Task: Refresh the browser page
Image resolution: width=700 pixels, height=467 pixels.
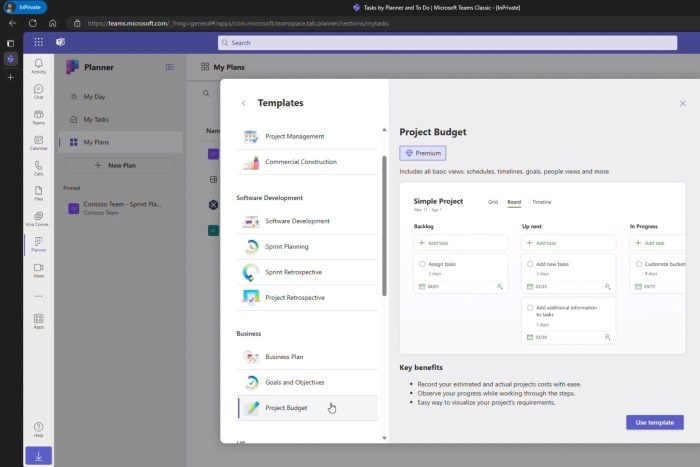Action: pos(32,23)
